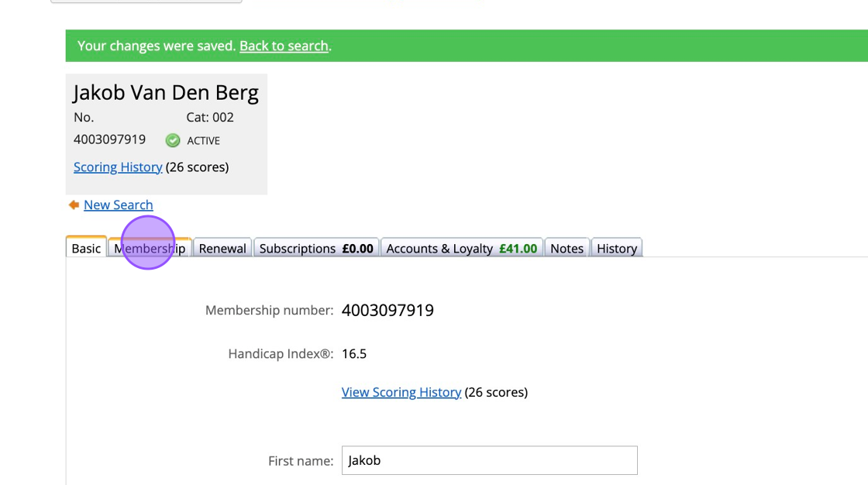
Task: Open the Subscriptions £0.00 tab
Action: (316, 249)
